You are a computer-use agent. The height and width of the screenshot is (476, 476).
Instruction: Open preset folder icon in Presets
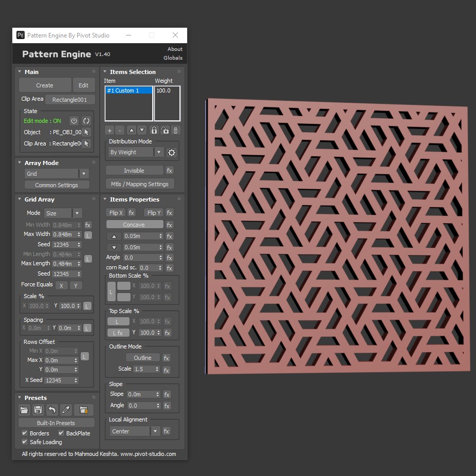[x=24, y=410]
